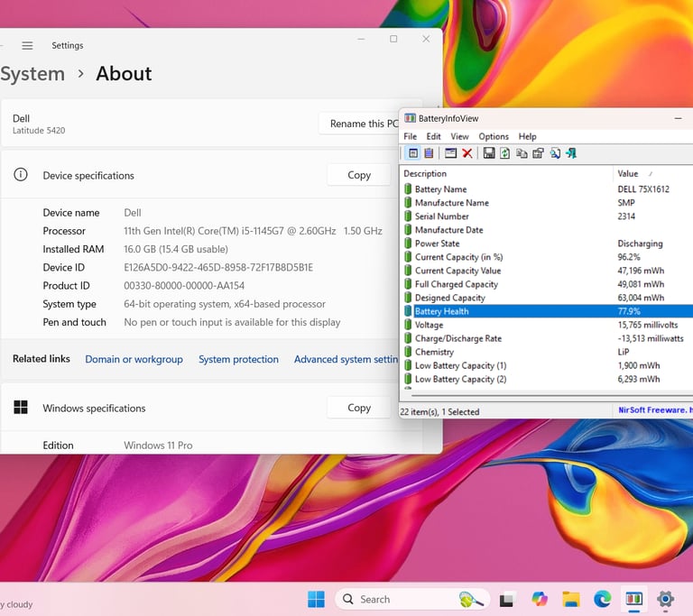Open the Settings hamburger navigation menu

click(27, 45)
